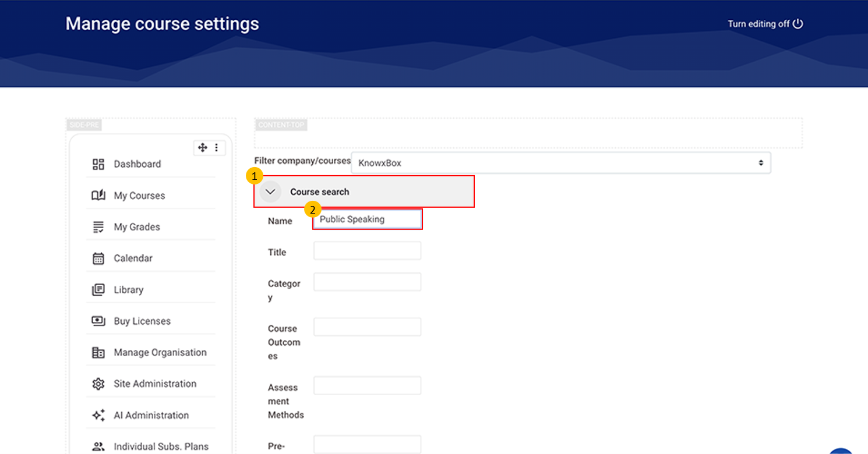Viewport: 868px width, 454px height.
Task: Click the AI Administration sparkle icon
Action: point(98,415)
